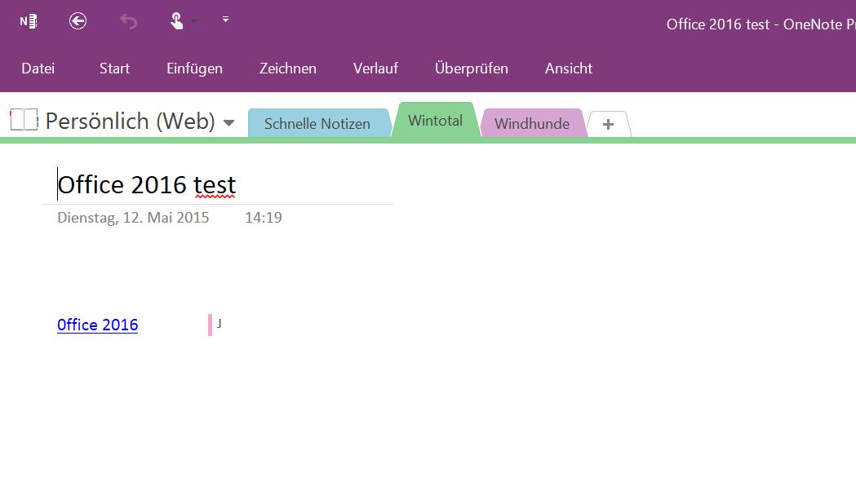Switch to Schnelle Notizen section

pyautogui.click(x=319, y=123)
